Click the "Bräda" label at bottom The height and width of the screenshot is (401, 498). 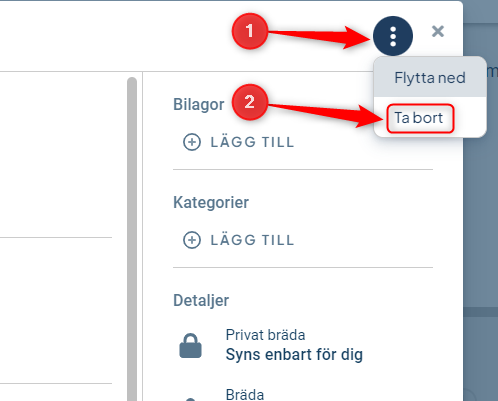point(245,395)
